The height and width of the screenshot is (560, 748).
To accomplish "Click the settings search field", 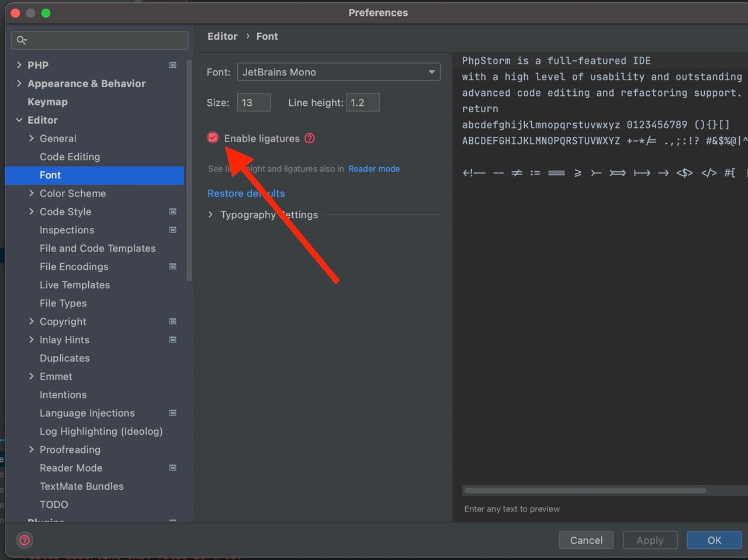I will coord(99,40).
